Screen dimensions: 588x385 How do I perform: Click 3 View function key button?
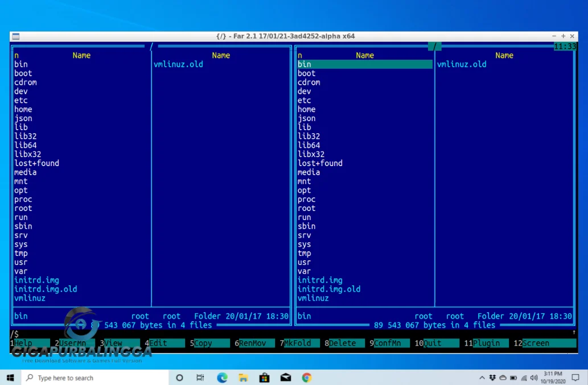click(x=120, y=343)
